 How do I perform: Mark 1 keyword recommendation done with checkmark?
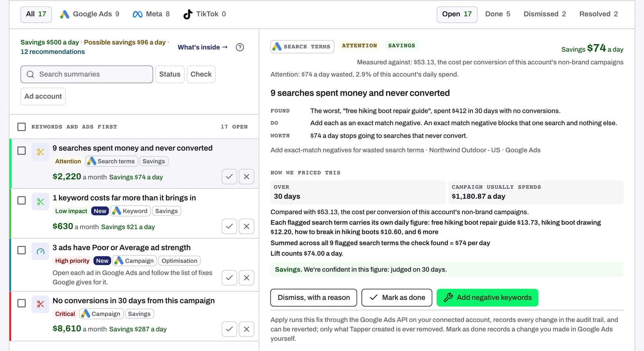[229, 227]
